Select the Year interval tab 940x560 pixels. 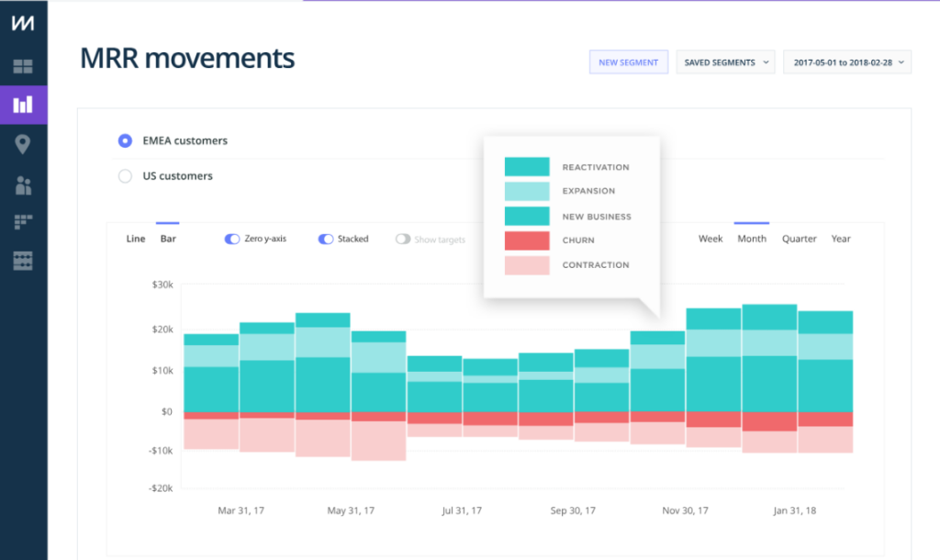point(841,239)
